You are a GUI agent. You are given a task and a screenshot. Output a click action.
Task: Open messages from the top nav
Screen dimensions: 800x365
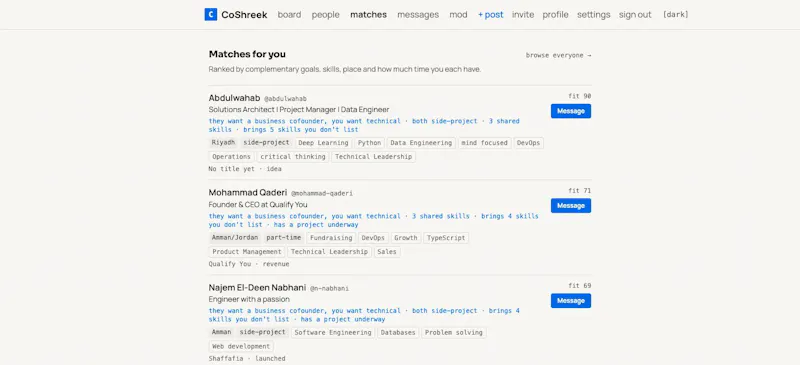pos(418,15)
